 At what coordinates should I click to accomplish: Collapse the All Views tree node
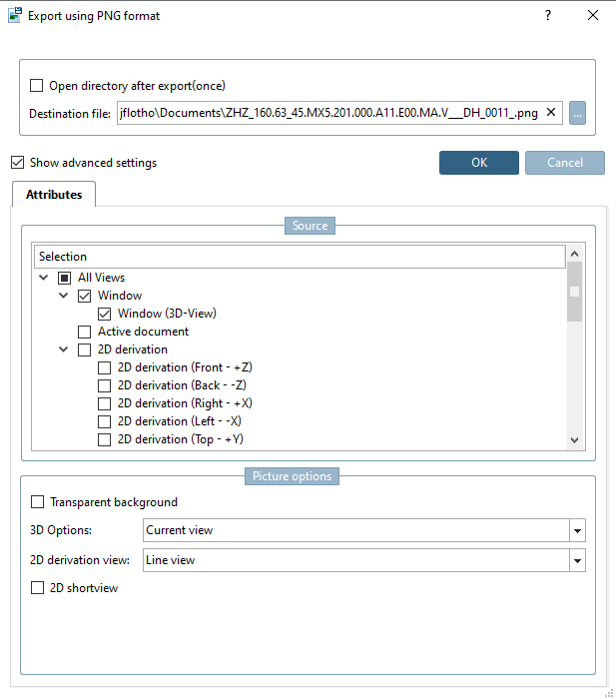44,278
